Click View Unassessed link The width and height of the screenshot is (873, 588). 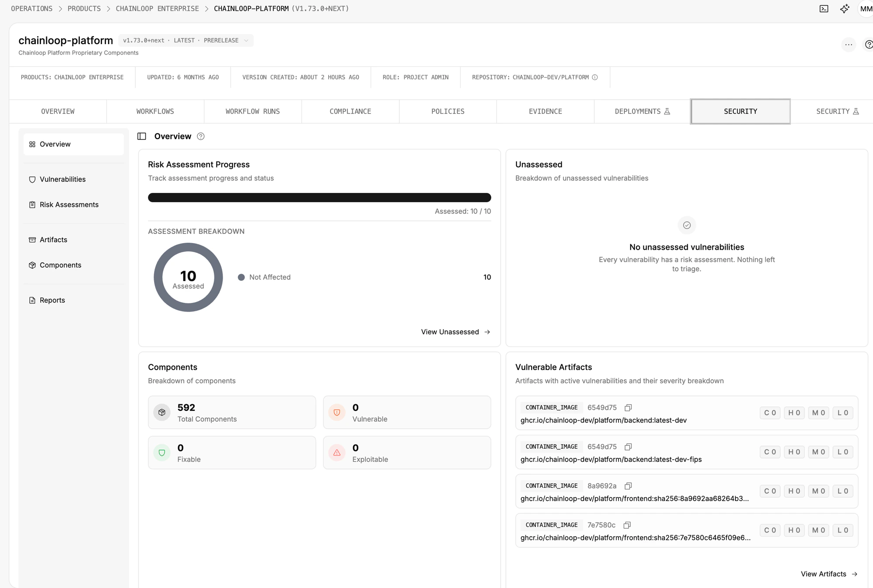click(x=456, y=332)
